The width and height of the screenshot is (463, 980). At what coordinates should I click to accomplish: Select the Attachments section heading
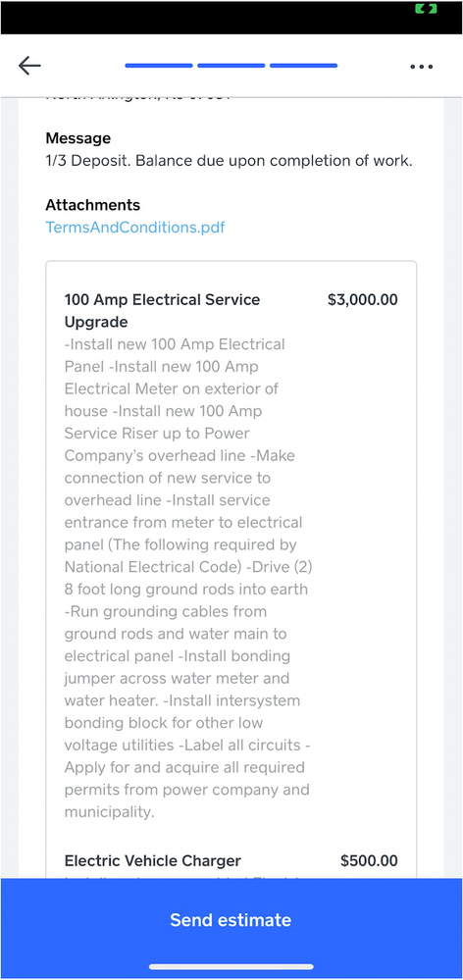(93, 205)
